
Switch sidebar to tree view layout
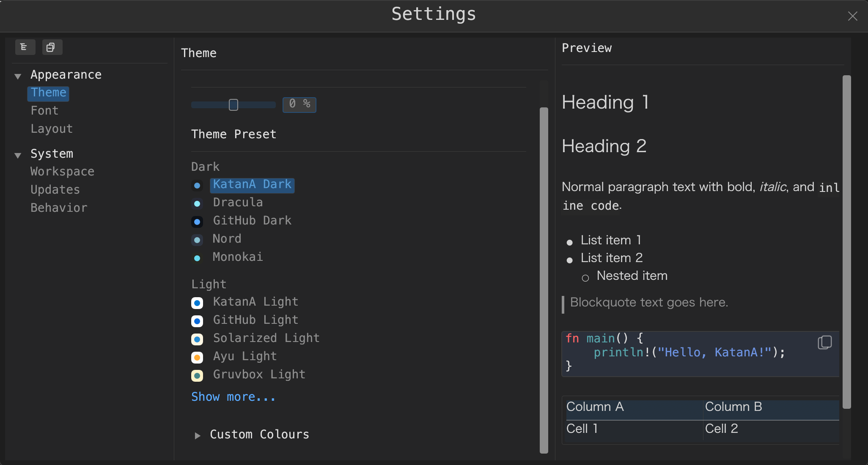25,47
